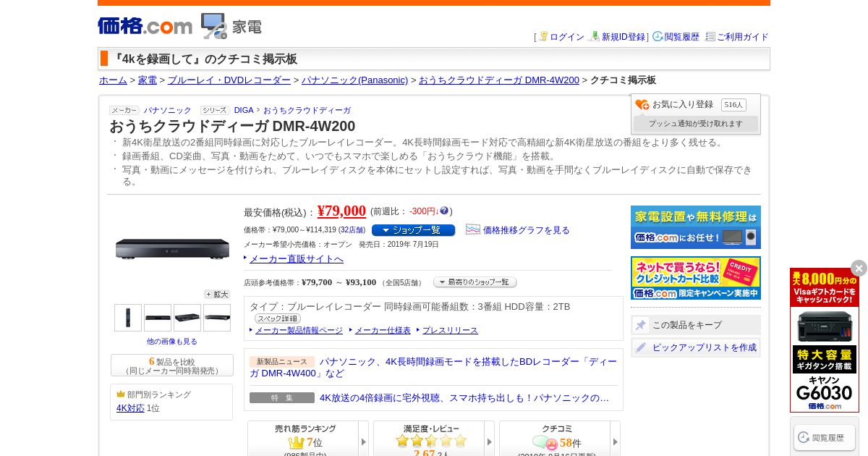Click 他の画像も見る link
This screenshot has height=456, width=868.
coord(172,341)
